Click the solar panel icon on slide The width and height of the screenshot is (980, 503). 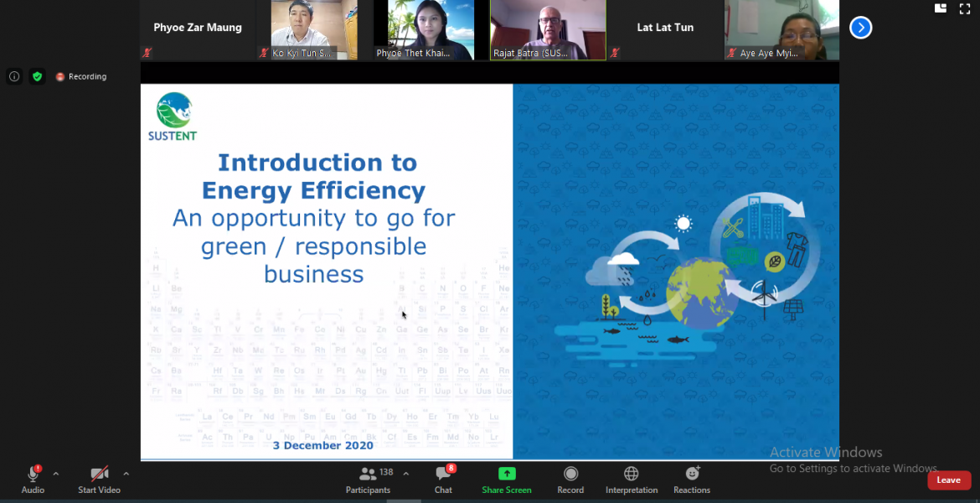point(793,310)
